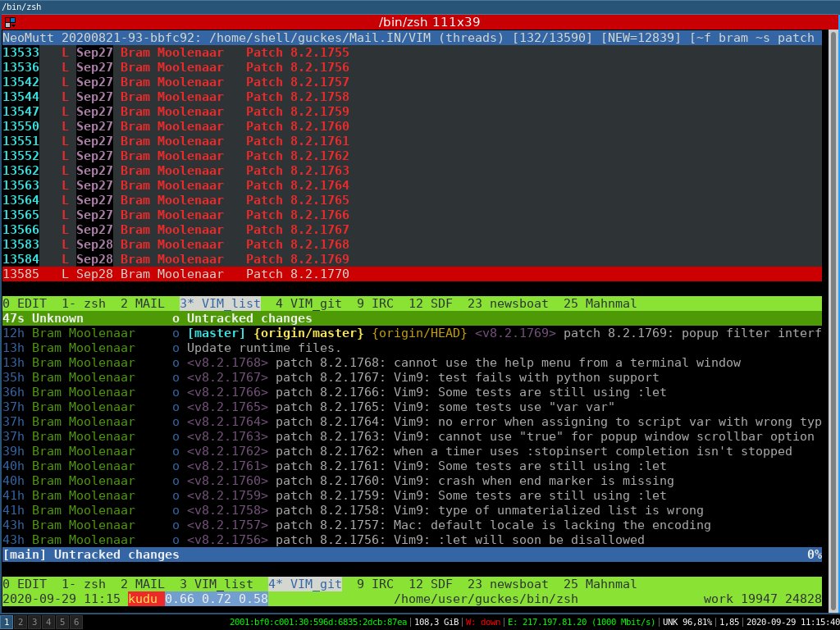
Task: Click load averages '0.66 0.72 0.58'
Action: [217, 599]
